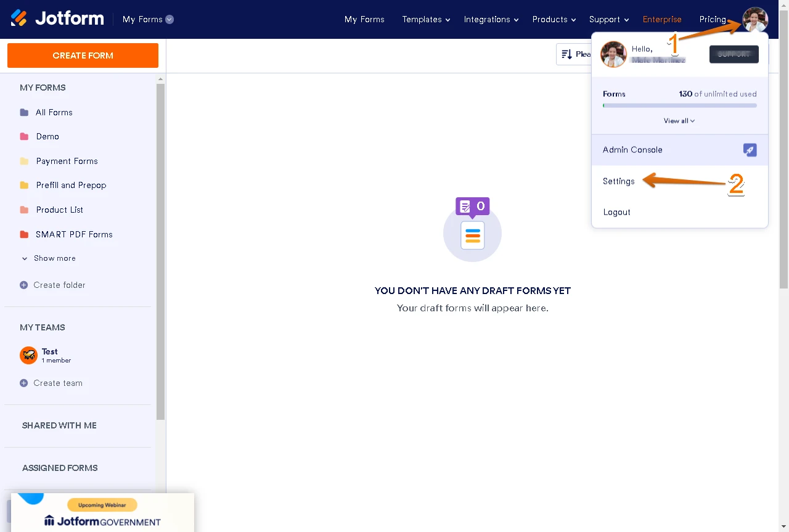Viewport: 789px width, 532px height.
Task: Select the Test team avatar
Action: 28,356
